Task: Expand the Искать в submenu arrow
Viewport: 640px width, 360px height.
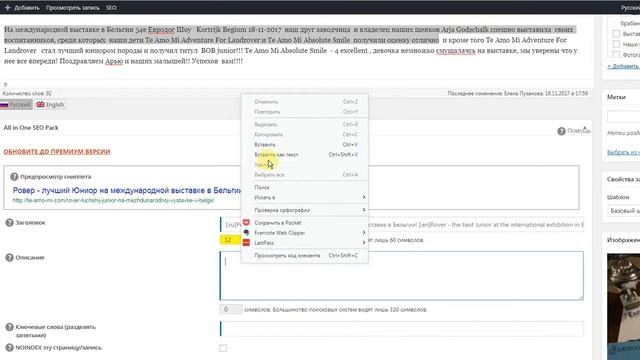Action: click(x=363, y=198)
